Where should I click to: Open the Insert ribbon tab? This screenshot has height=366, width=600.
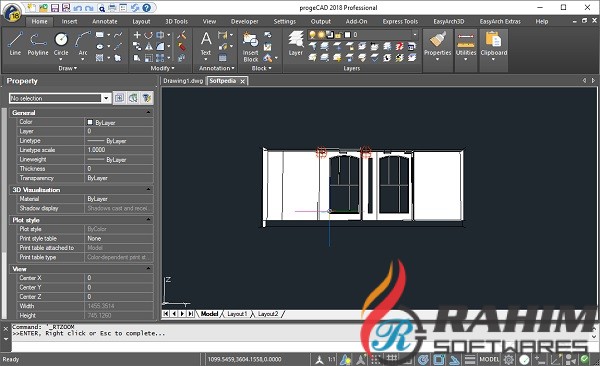tap(69, 21)
